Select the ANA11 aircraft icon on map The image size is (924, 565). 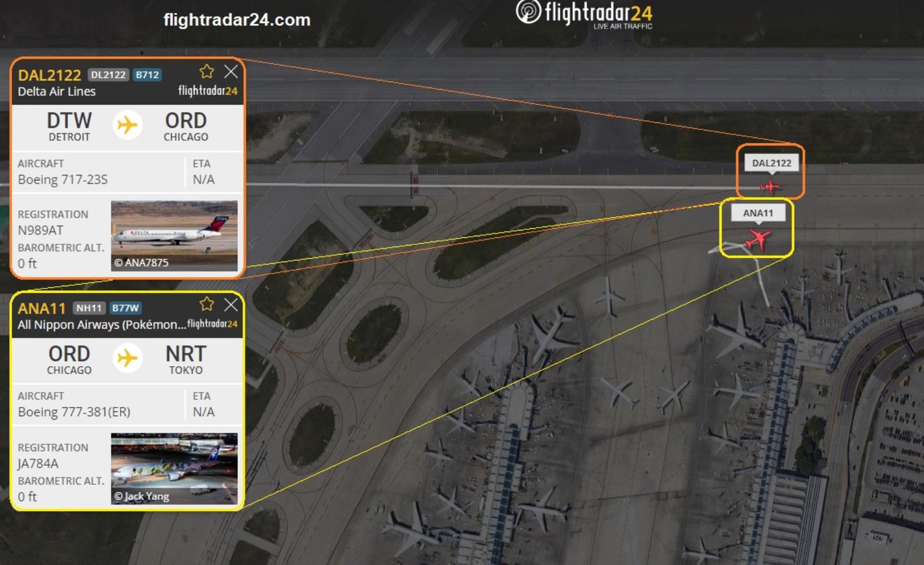pos(758,239)
